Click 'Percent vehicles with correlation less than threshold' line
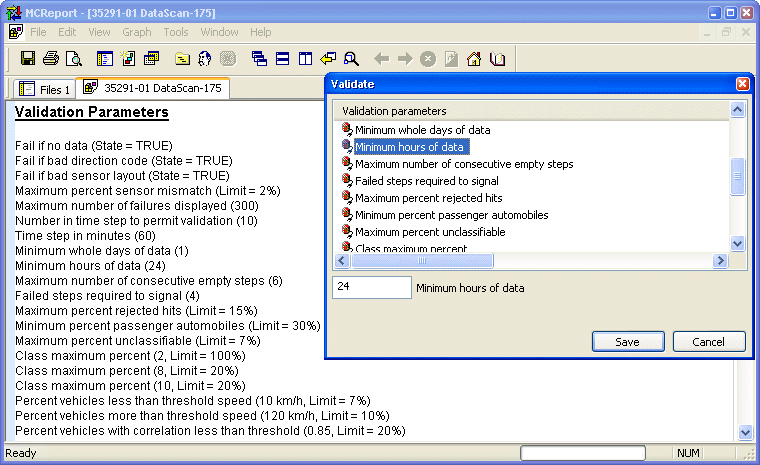760x465 pixels. click(x=210, y=431)
